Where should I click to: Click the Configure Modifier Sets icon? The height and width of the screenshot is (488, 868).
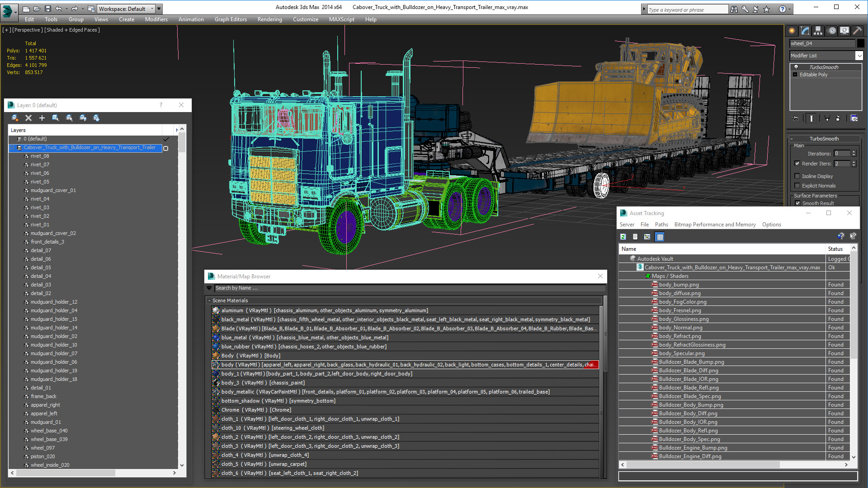click(854, 118)
